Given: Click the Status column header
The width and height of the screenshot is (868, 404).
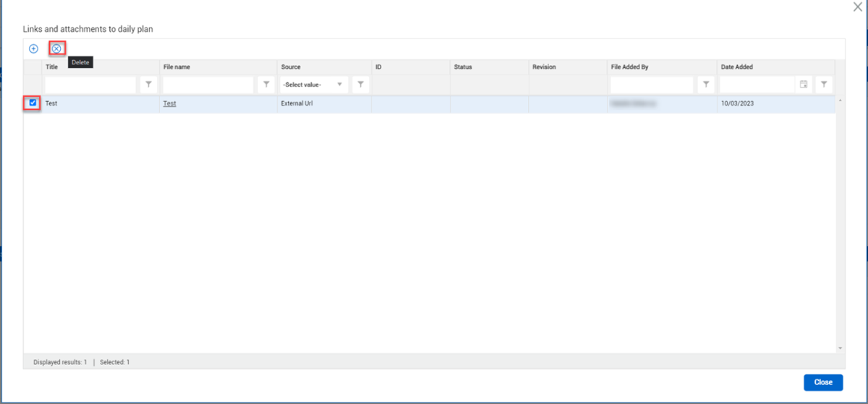Looking at the screenshot, I should pos(463,67).
